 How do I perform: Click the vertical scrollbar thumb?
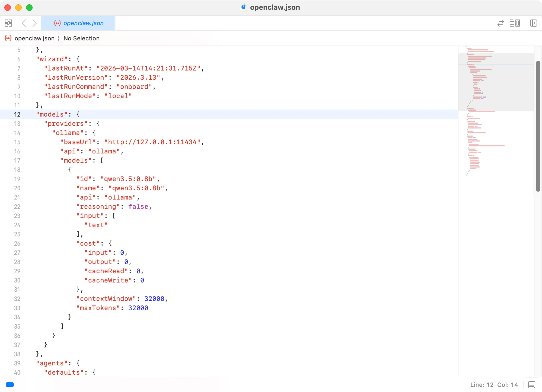(x=538, y=126)
